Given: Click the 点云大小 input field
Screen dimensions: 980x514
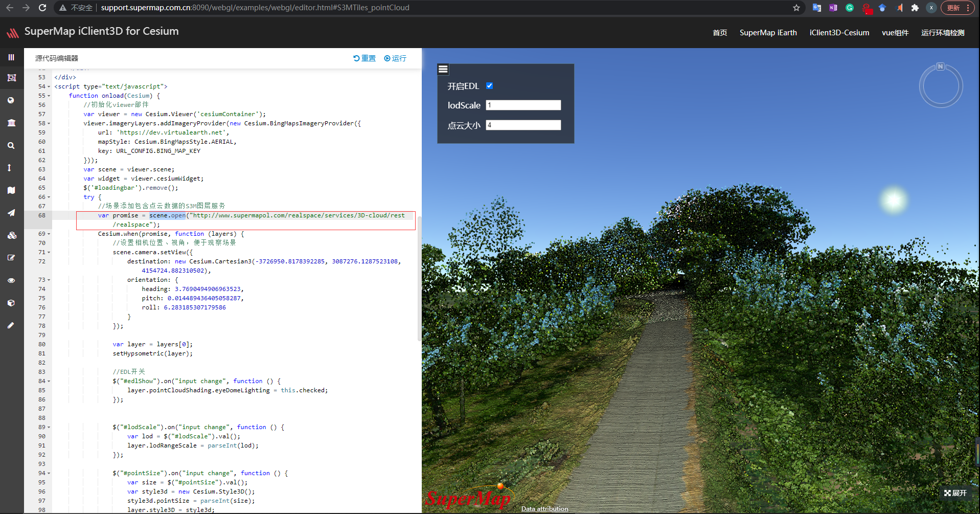Looking at the screenshot, I should [523, 125].
